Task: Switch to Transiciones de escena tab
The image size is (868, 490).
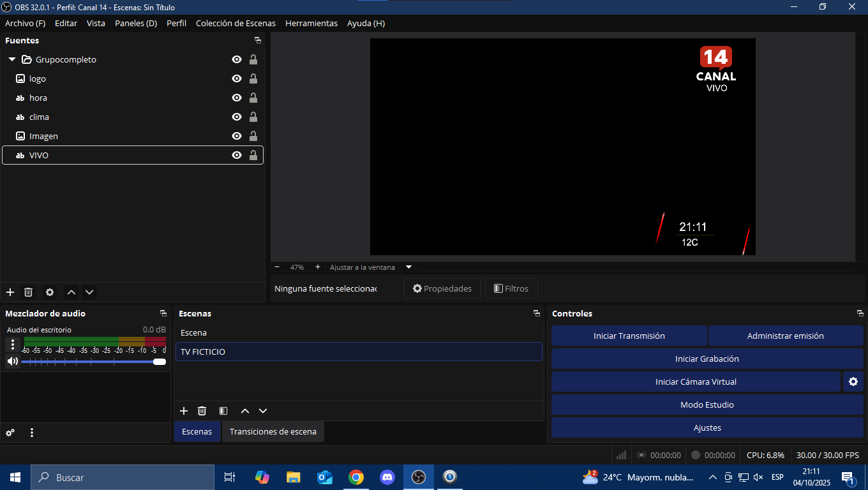Action: tap(273, 431)
